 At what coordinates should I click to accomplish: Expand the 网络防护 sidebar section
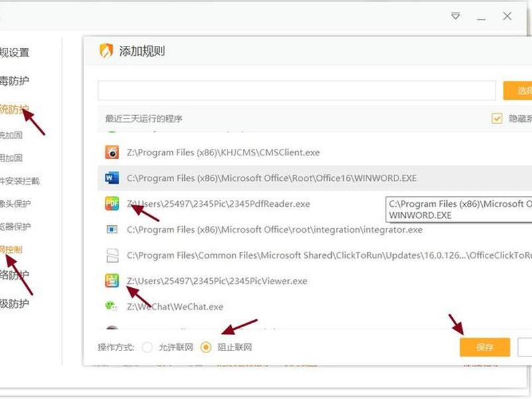[14, 275]
